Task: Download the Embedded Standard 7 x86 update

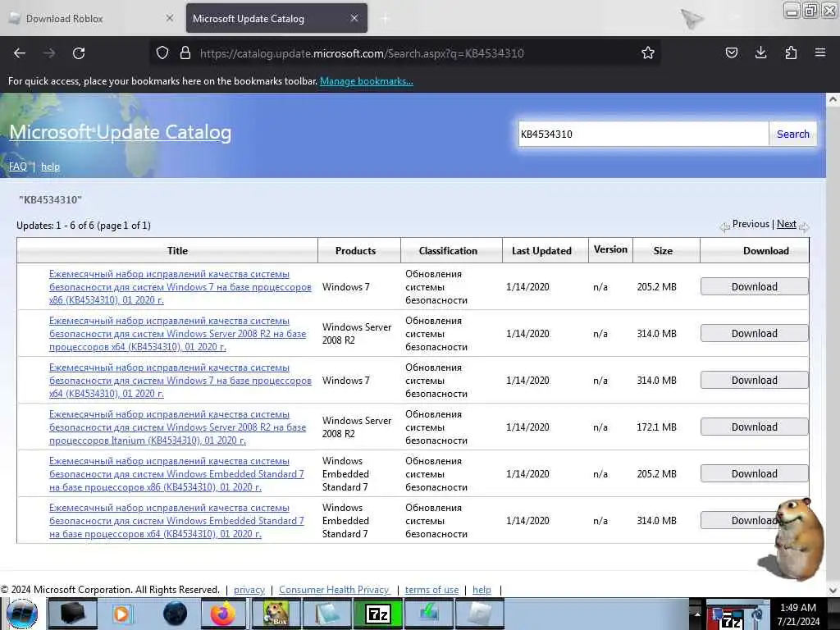Action: click(x=755, y=473)
